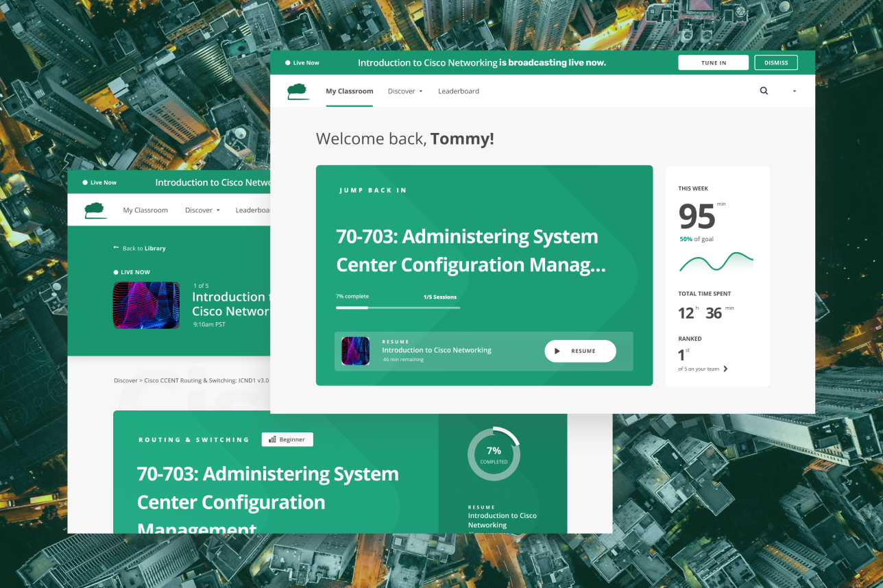Click '46 min remaining' text
This screenshot has height=588, width=883.
coord(403,360)
